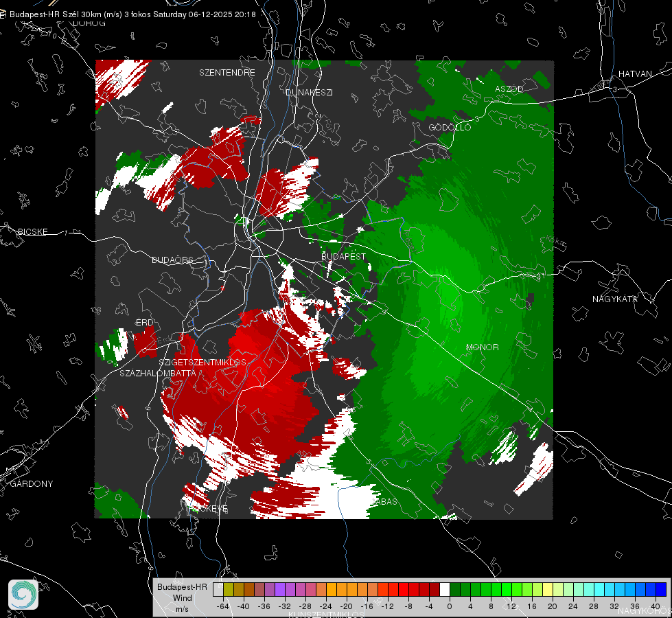Click the DABAS town label
Screen dimensions: 672x618
(384, 501)
